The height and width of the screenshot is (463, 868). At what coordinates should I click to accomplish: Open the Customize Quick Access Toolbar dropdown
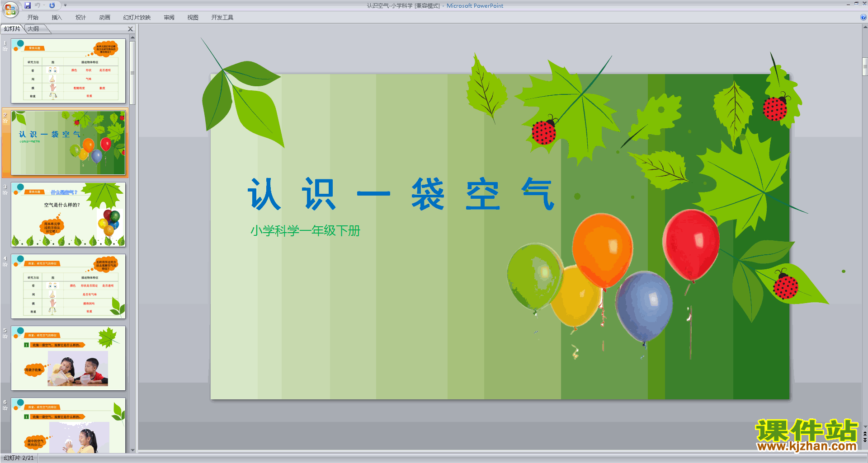(65, 5)
